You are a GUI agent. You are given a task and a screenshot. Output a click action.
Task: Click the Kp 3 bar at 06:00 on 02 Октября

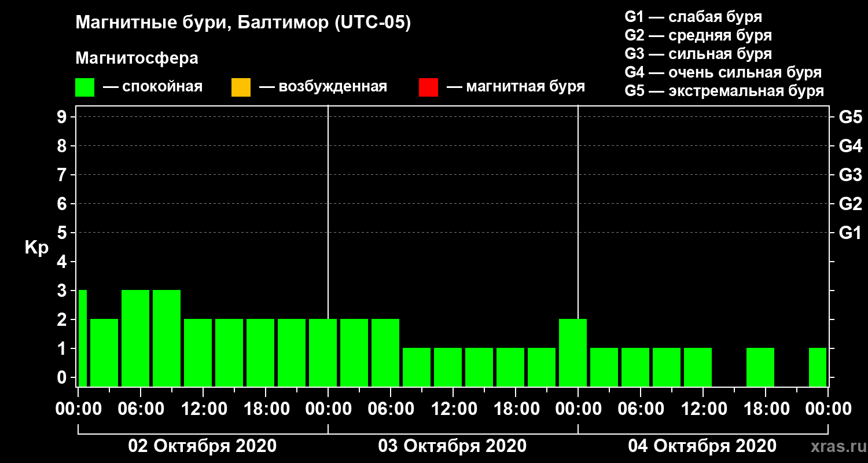[x=135, y=339]
